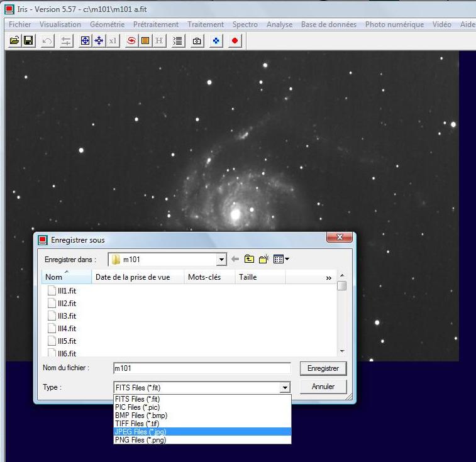Image resolution: width=476 pixels, height=462 pixels.
Task: Reset zoom with the x1 icon
Action: click(113, 41)
